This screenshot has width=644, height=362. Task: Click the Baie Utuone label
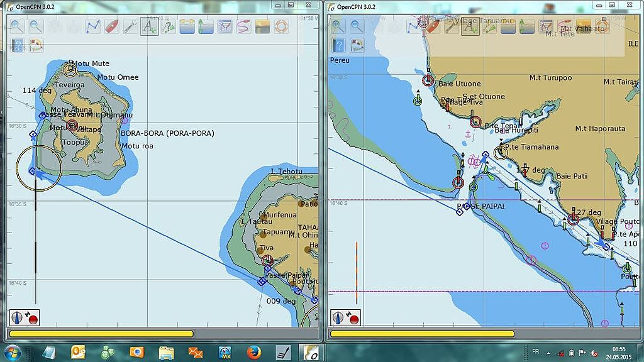click(460, 84)
